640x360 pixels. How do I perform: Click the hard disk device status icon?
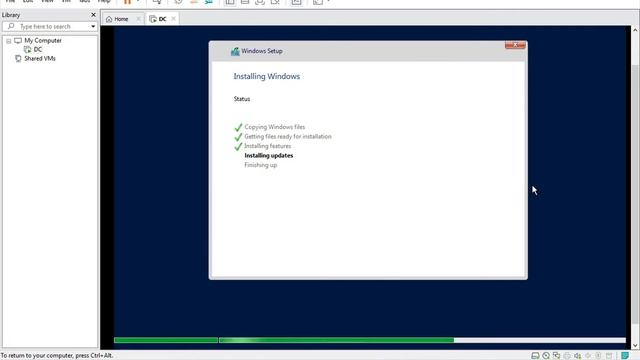[535, 356]
